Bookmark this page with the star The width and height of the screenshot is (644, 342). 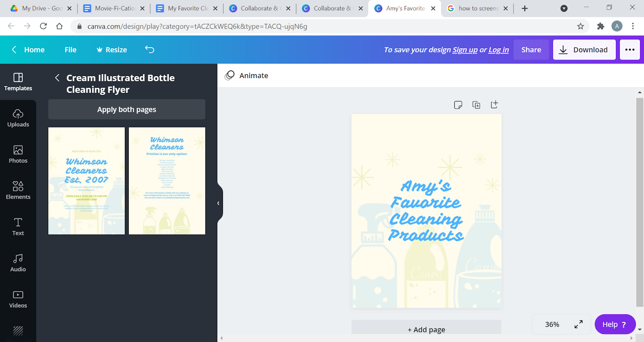[580, 26]
